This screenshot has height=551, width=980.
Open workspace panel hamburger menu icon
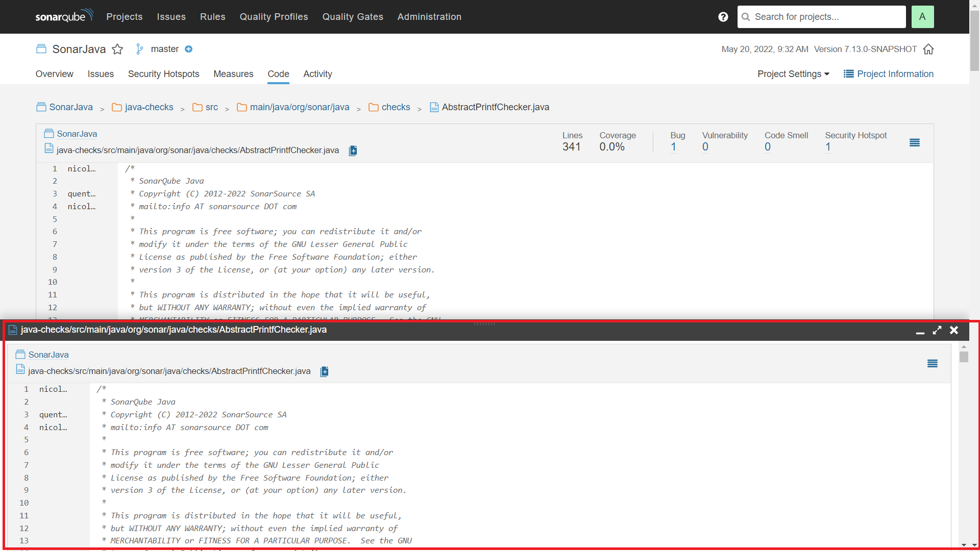pos(933,364)
